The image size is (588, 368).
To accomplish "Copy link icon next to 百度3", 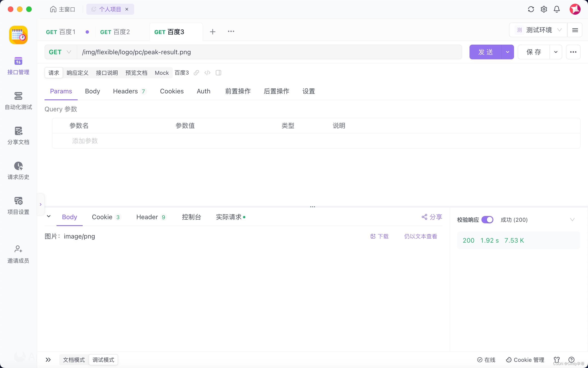I will 196,73.
